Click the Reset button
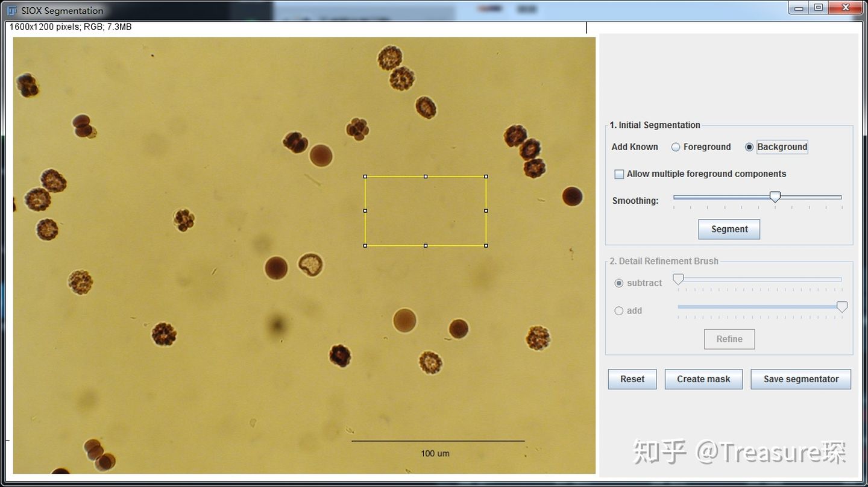The width and height of the screenshot is (868, 487). click(632, 379)
